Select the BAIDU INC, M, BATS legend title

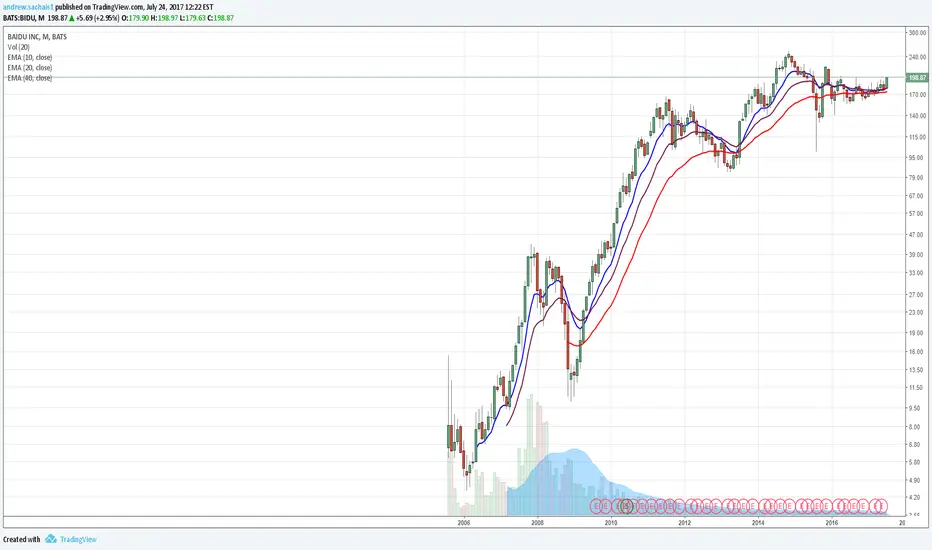(37, 37)
